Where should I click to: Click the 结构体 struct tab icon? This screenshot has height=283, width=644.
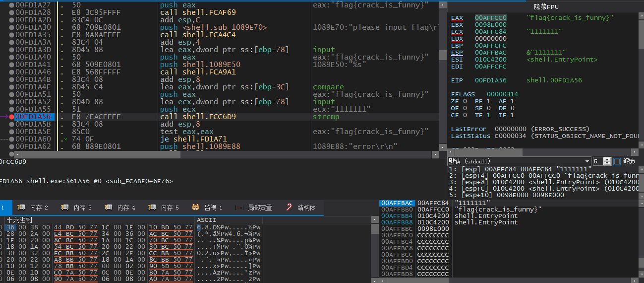point(289,208)
